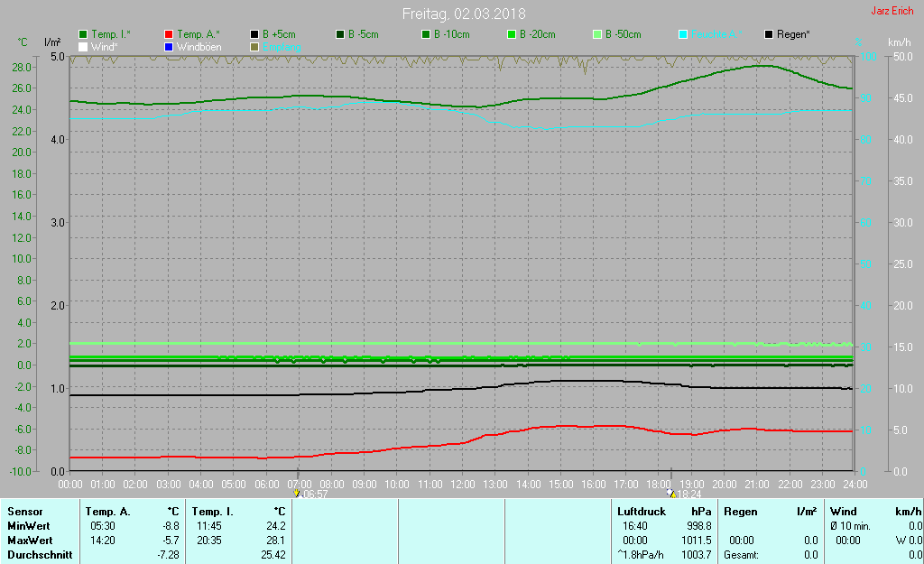Click the blue Windböen legend swatch

coord(169,47)
